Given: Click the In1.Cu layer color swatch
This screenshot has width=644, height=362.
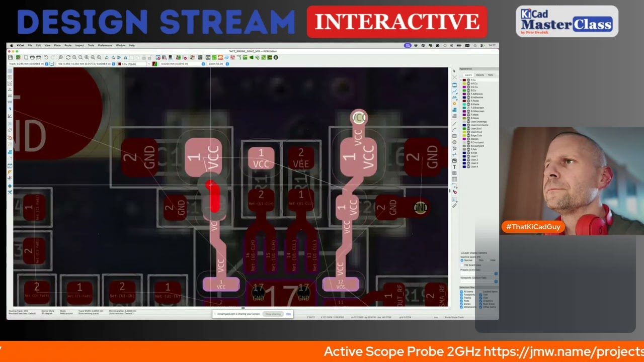Looking at the screenshot, I should 464,83.
